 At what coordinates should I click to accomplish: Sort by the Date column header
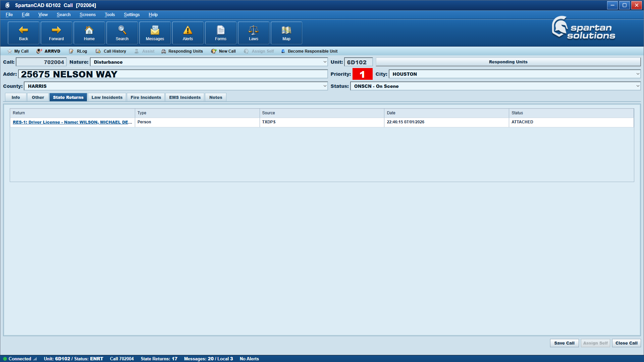coord(446,113)
